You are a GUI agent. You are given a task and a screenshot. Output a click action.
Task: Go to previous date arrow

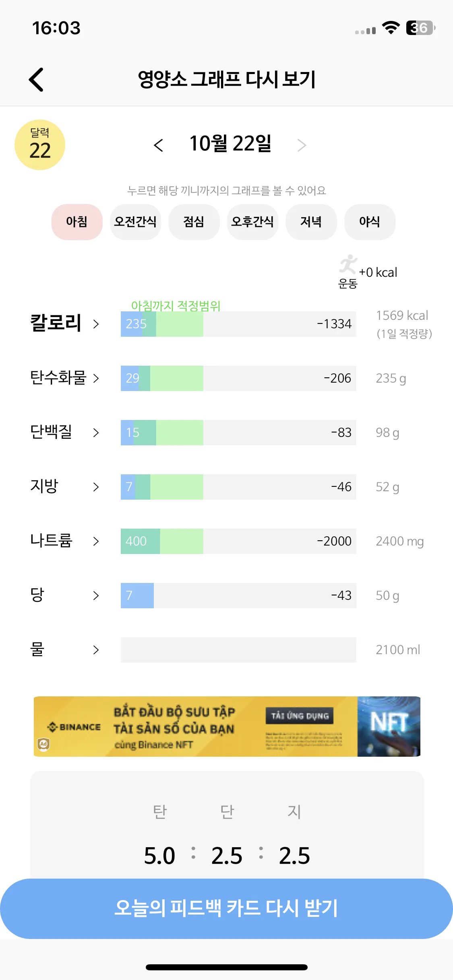[x=158, y=145]
